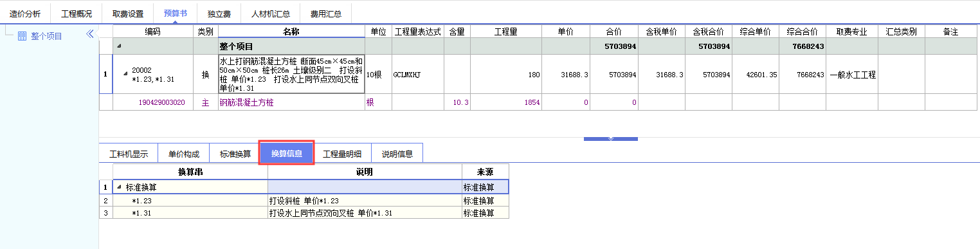Viewport: 980px width, 249px height.
Task: Click the 工程量表达式 column header
Action: (418, 32)
